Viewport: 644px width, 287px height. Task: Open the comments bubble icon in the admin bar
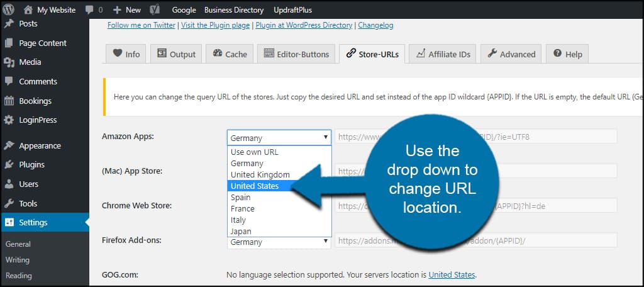(x=89, y=10)
